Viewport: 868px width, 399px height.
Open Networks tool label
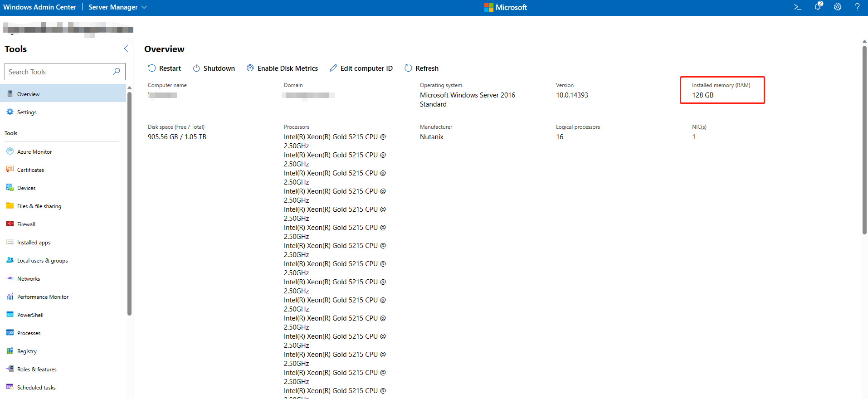click(29, 279)
